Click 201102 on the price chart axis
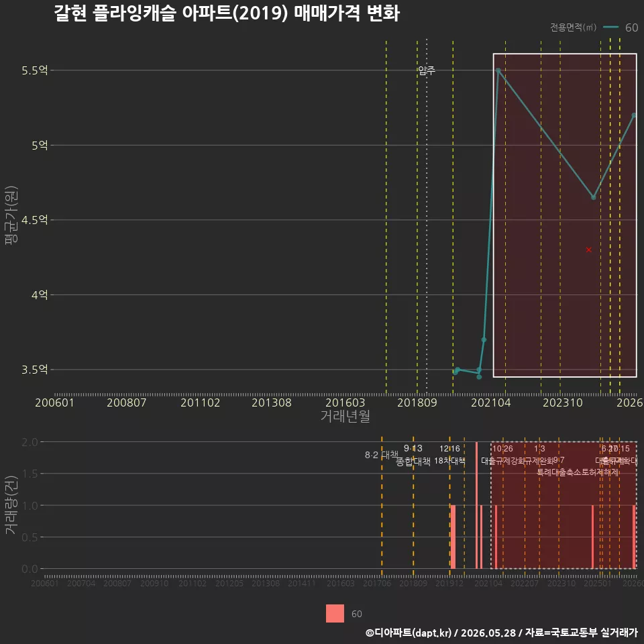Screen dimensions: 644x644 click(x=200, y=402)
